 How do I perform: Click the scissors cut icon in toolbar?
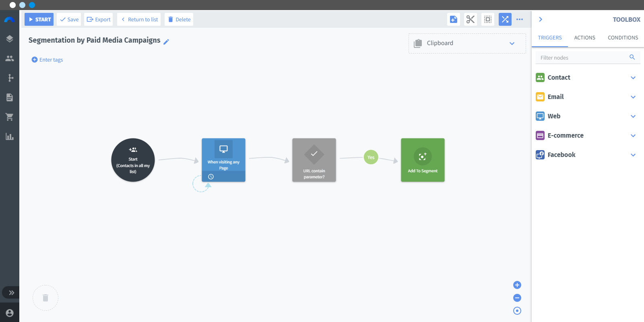click(471, 19)
